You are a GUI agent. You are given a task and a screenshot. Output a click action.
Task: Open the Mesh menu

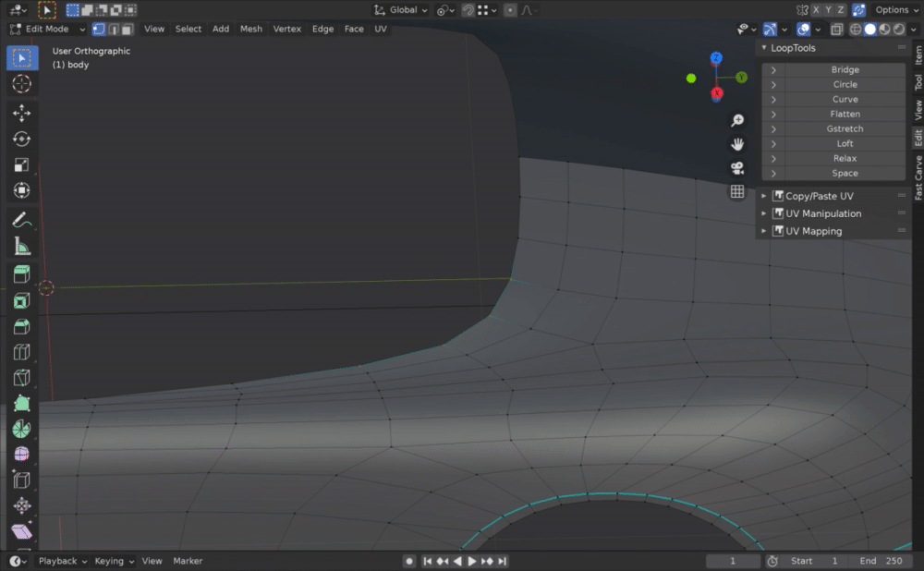[x=250, y=29]
